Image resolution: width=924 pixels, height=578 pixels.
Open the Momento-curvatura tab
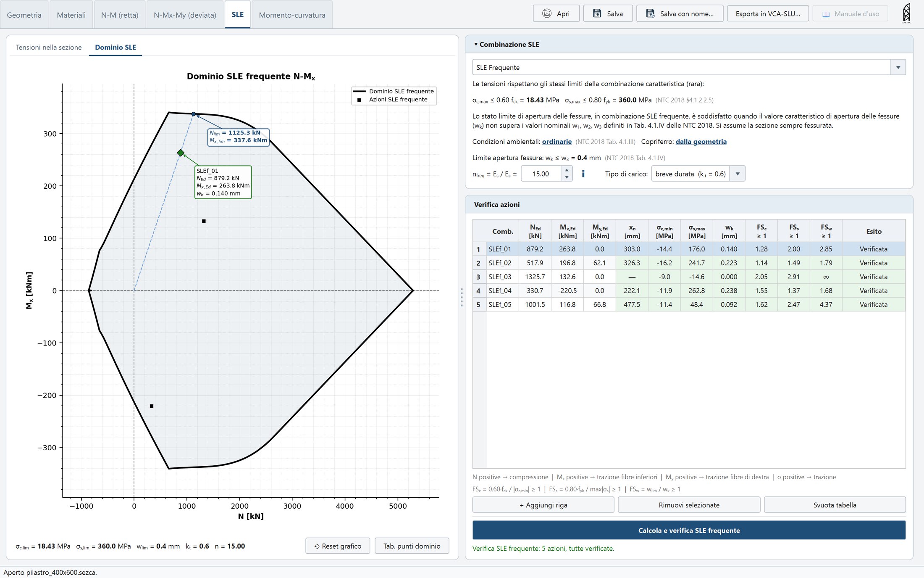click(x=292, y=15)
